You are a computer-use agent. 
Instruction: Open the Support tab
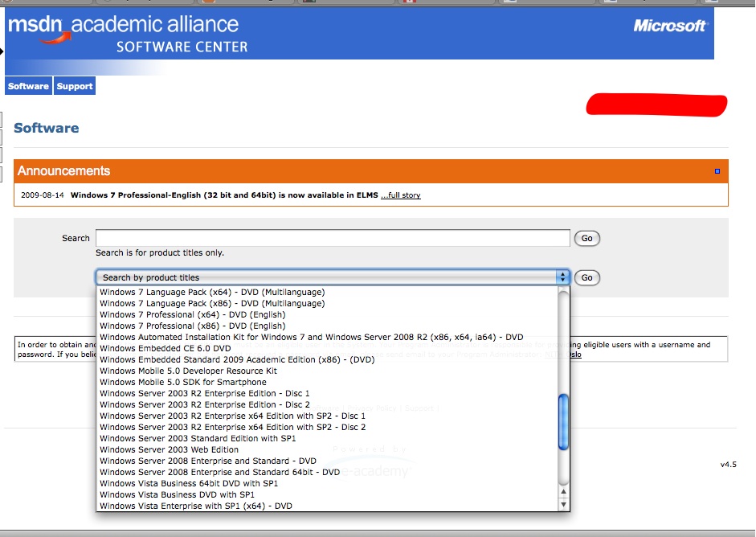click(74, 86)
